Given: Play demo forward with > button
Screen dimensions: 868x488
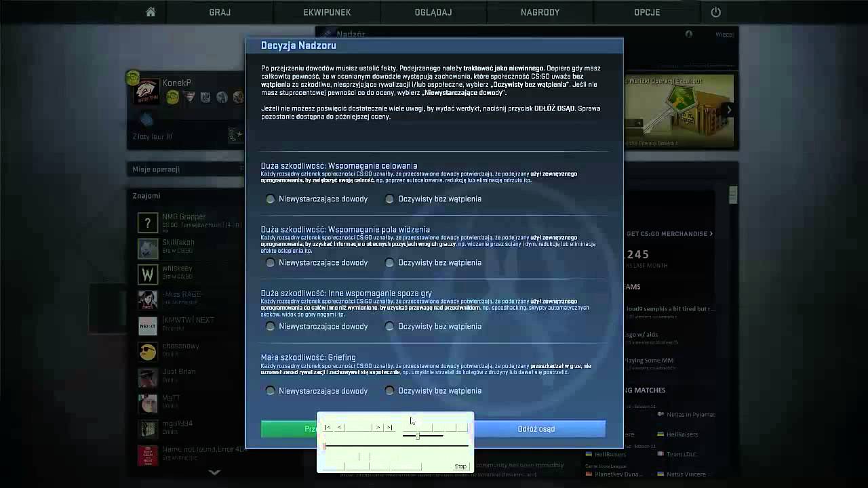Looking at the screenshot, I should pos(378,427).
